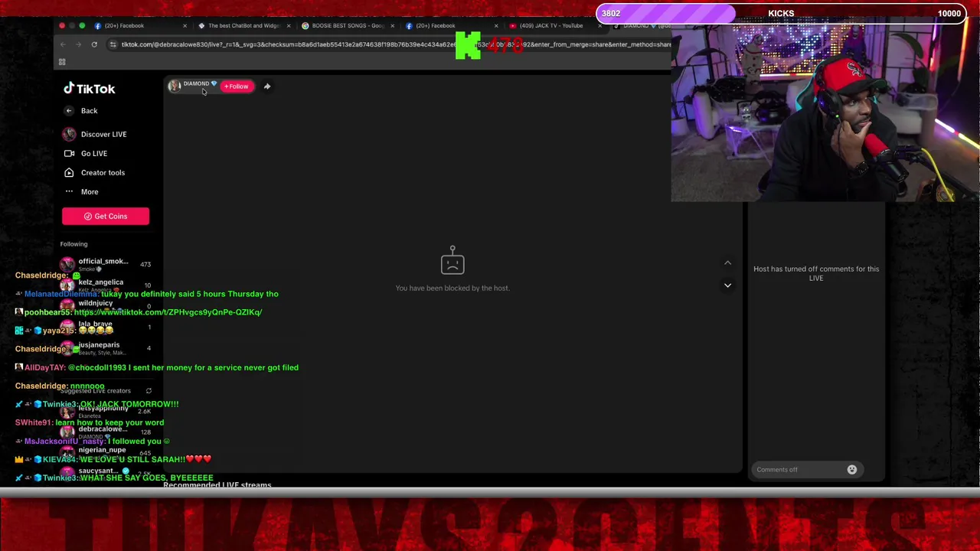
Task: Refresh Suggested LIVE creators list
Action: (x=149, y=390)
